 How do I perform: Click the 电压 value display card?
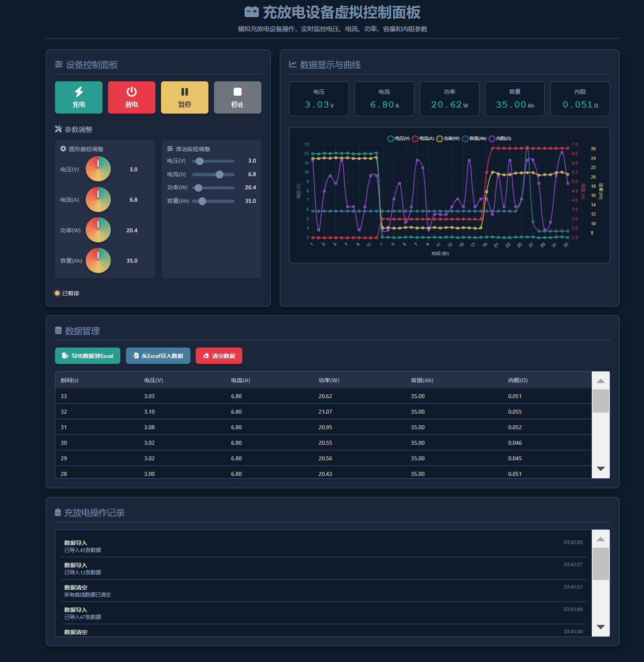(319, 99)
